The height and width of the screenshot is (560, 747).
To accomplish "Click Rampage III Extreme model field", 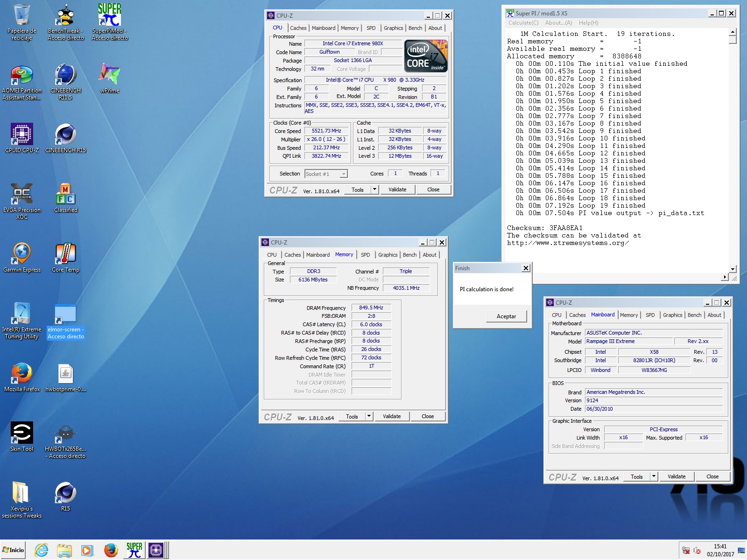I will click(x=629, y=342).
